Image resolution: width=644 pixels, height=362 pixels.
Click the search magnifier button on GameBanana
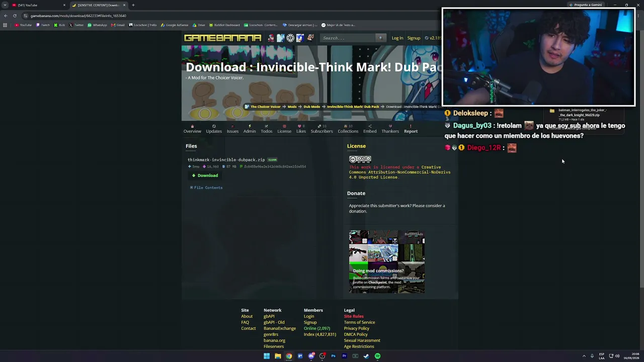pos(380,38)
